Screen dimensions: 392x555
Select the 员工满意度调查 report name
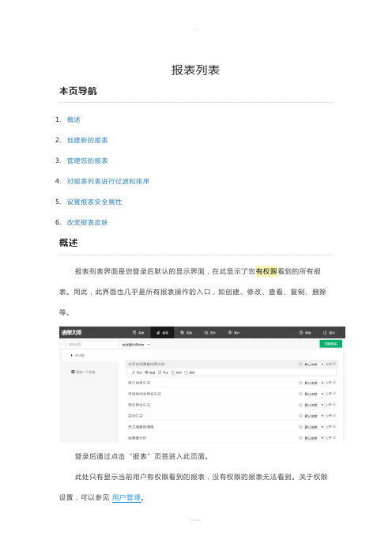[141, 427]
